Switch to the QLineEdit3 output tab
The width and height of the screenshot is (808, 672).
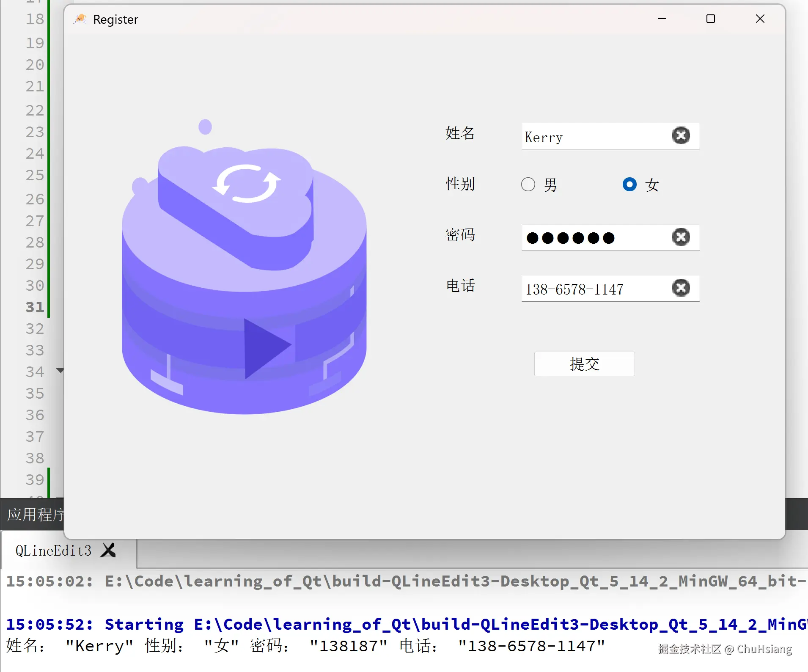tap(53, 551)
